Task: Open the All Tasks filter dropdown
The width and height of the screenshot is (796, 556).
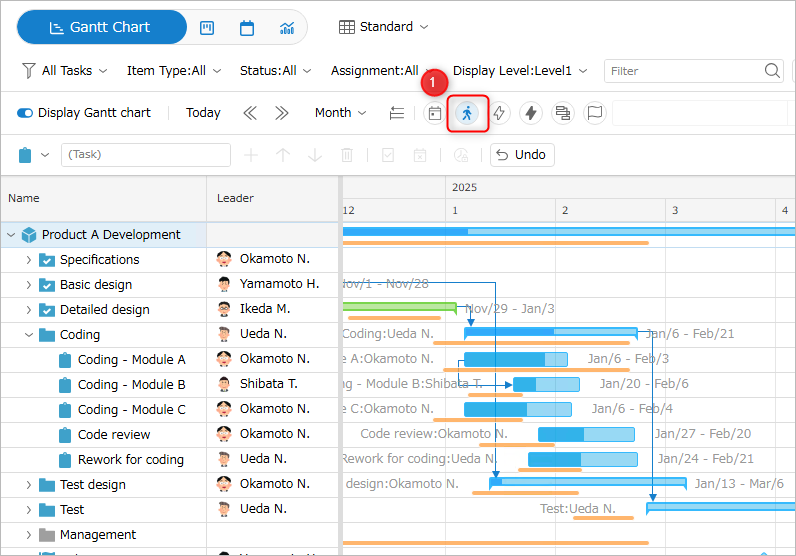Action: tap(65, 71)
